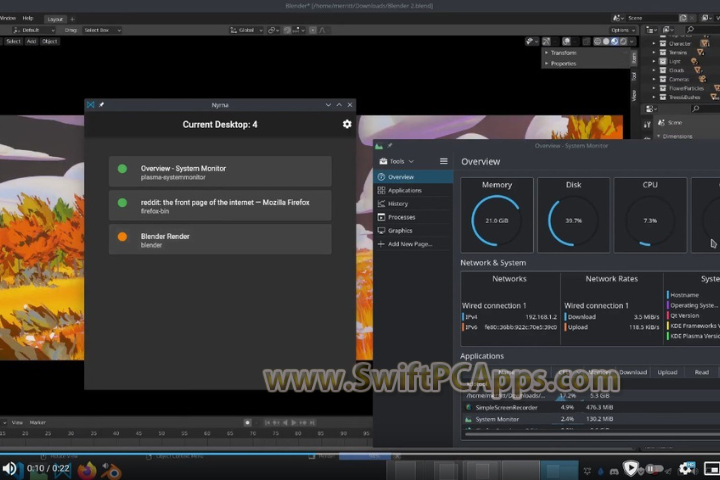Open the Select Box drag dropdown
The image size is (720, 480).
click(102, 30)
